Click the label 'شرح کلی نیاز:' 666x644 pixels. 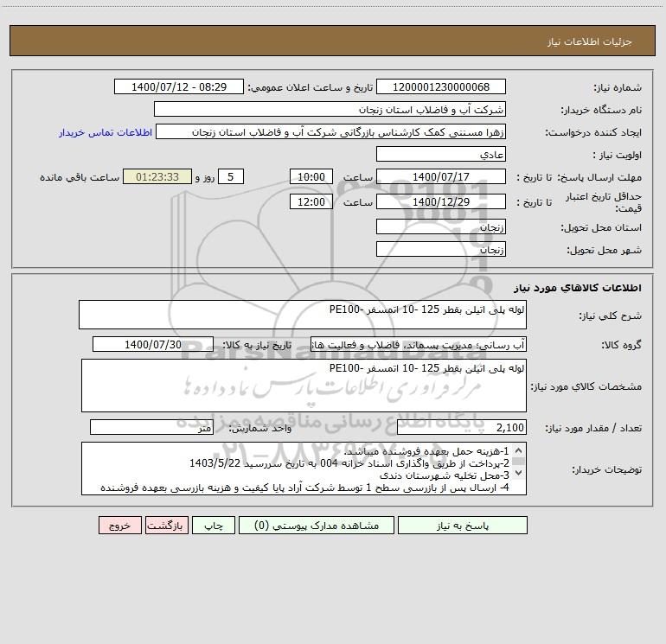[611, 316]
